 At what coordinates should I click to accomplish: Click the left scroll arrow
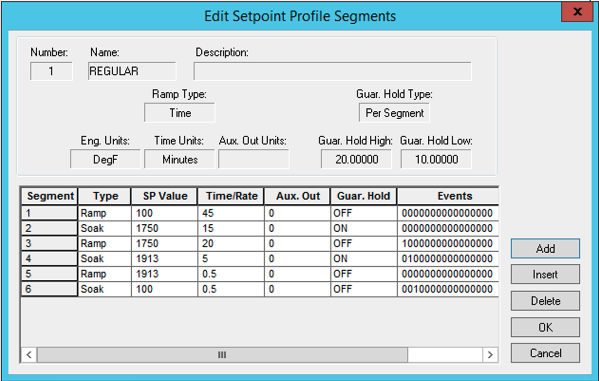pyautogui.click(x=29, y=355)
